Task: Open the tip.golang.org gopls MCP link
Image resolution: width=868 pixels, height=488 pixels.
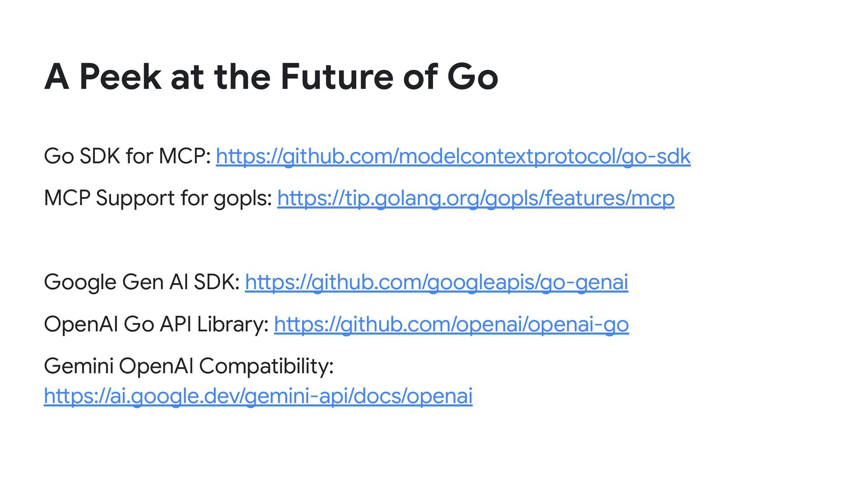Action: (476, 198)
